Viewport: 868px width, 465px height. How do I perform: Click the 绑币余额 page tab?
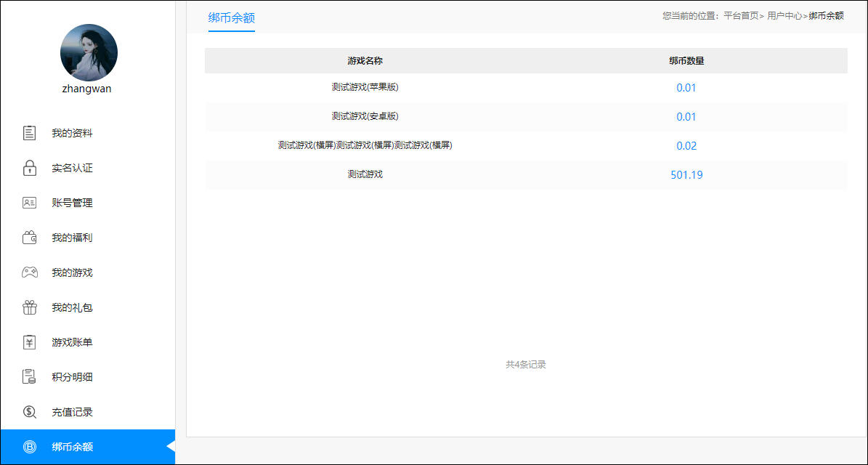pos(232,17)
